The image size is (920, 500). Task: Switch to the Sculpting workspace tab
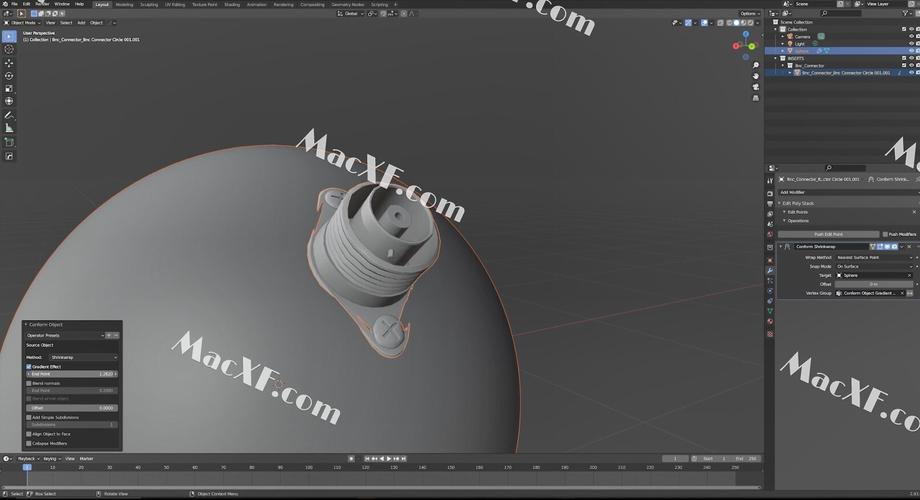[149, 4]
